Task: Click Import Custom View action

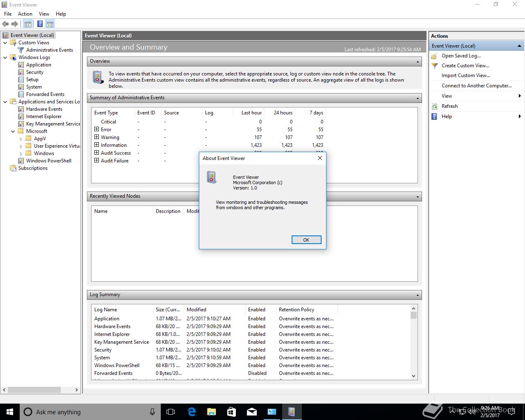Action: 466,75
